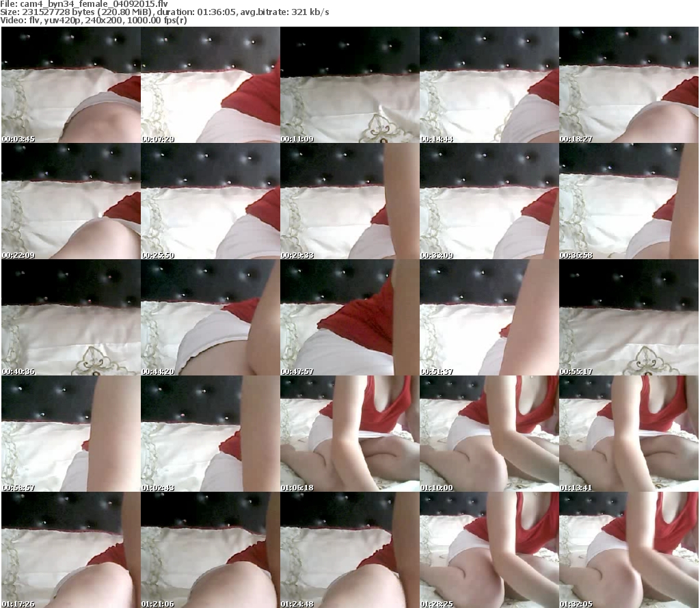The image size is (700, 608).
Task: Open the frame stamped 01:06:18
Action: pyautogui.click(x=349, y=434)
